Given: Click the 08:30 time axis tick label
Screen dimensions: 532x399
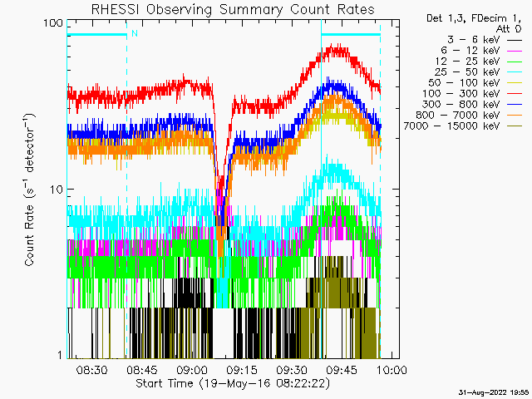Looking at the screenshot, I should (x=91, y=370).
